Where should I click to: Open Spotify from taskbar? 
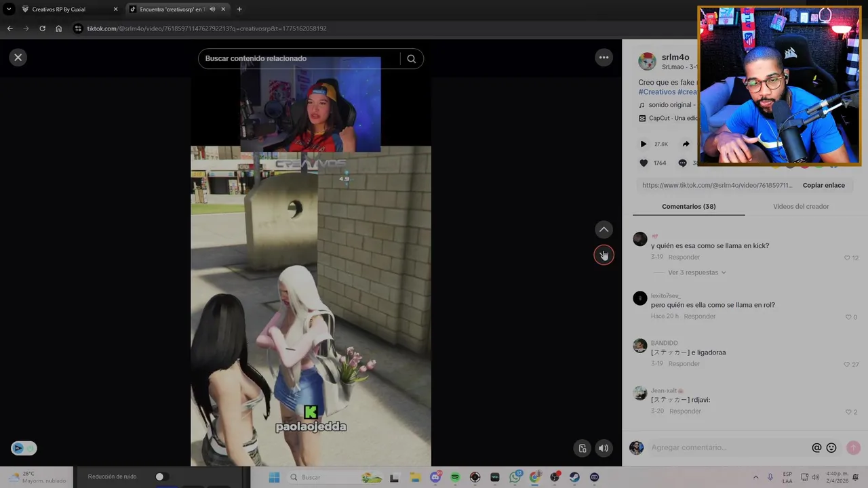pyautogui.click(x=455, y=477)
